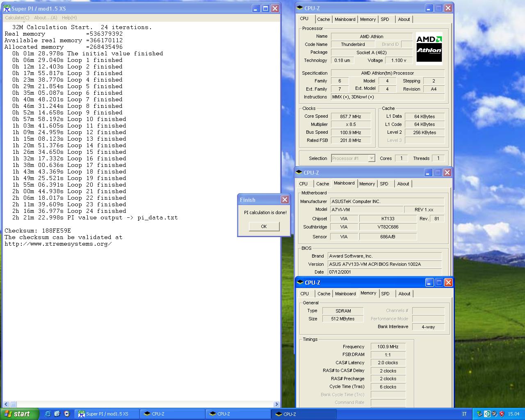525x420 pixels.
Task: Click the Core Speed 857.7 MHz field
Action: pyautogui.click(x=351, y=116)
